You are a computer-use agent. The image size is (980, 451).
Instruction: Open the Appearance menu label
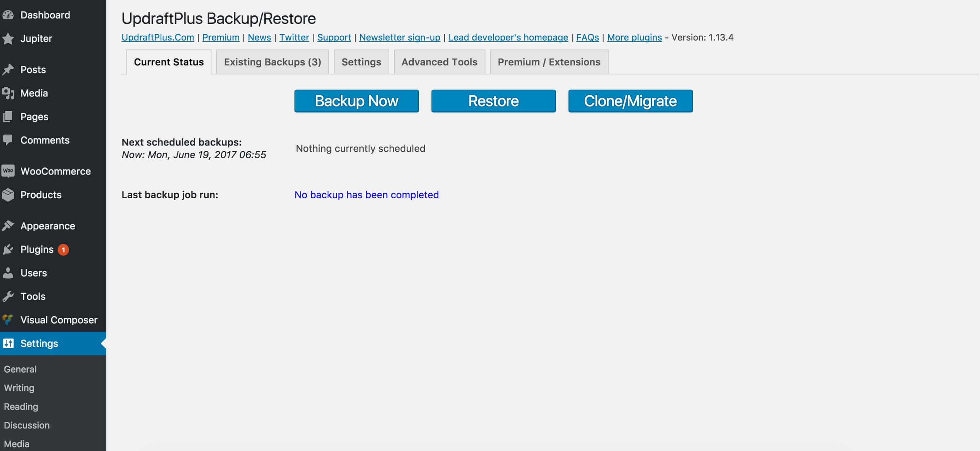[x=48, y=226]
